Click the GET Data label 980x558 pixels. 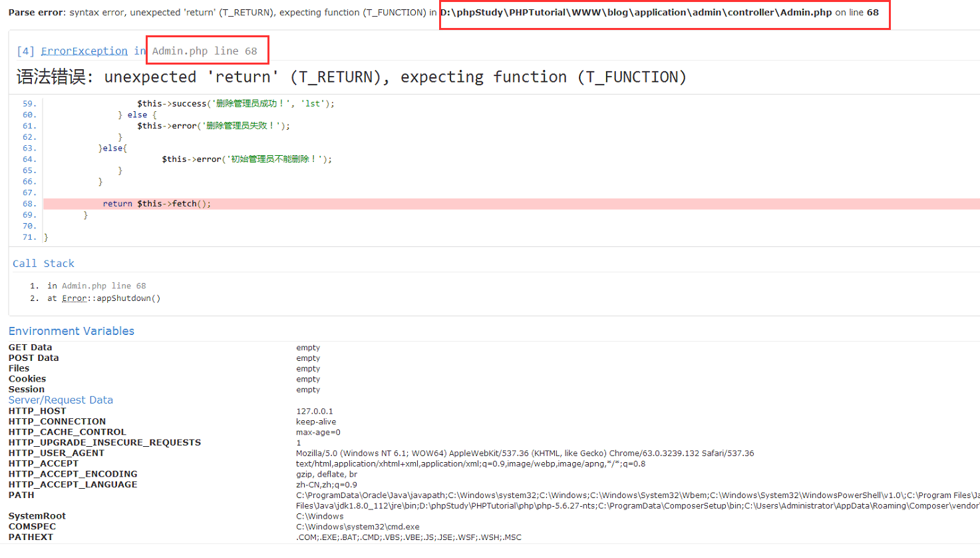(x=30, y=348)
